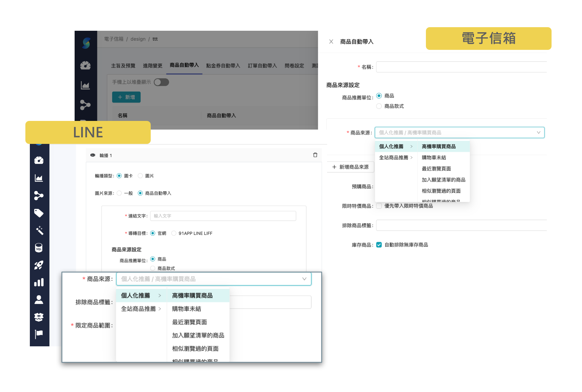Screen dimensions: 582x392
Task: Click the 新增 button
Action: pyautogui.click(x=126, y=97)
